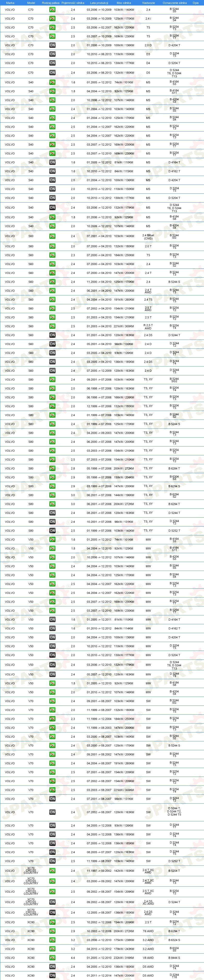Select the 12.1999 -> 07.2006 production years

tap(99, 406)
